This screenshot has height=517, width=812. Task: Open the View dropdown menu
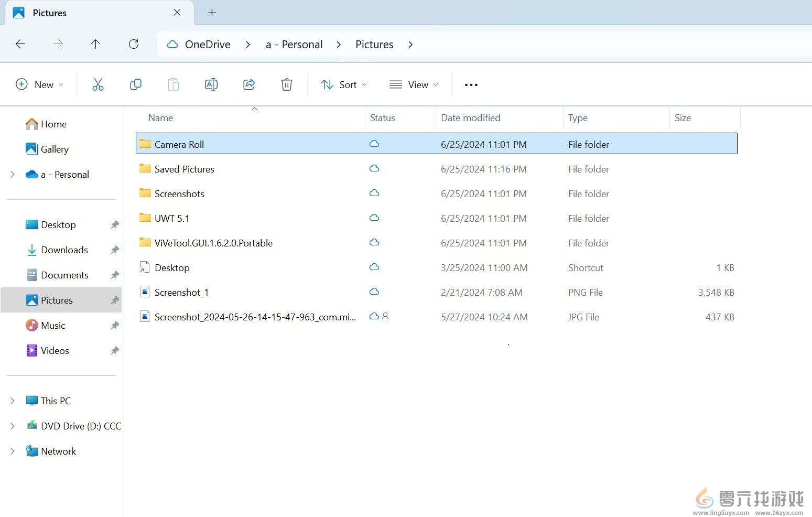tap(414, 85)
